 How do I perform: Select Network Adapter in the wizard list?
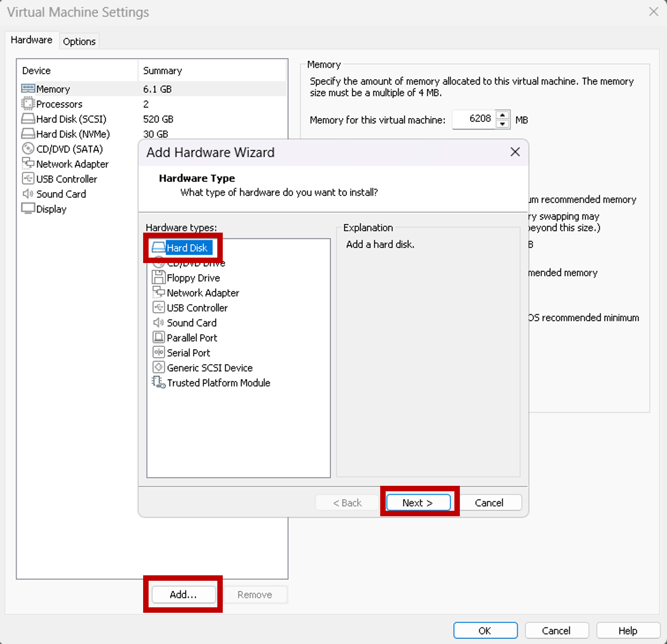(203, 293)
